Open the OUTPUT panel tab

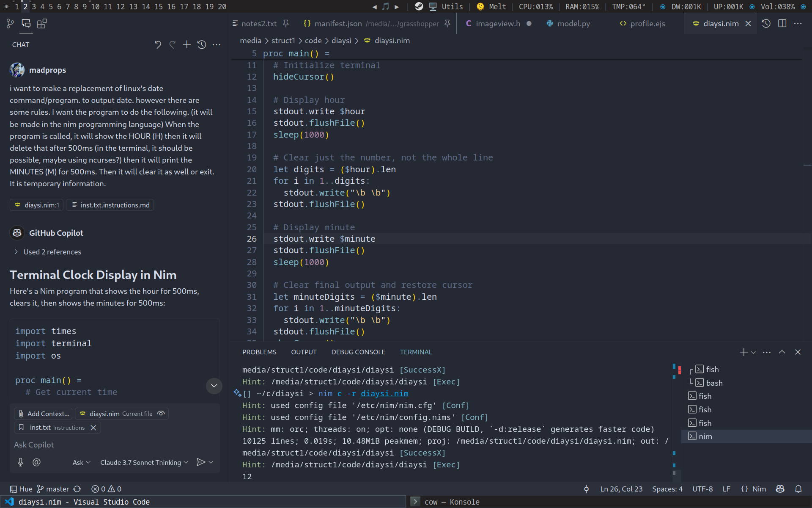(304, 352)
